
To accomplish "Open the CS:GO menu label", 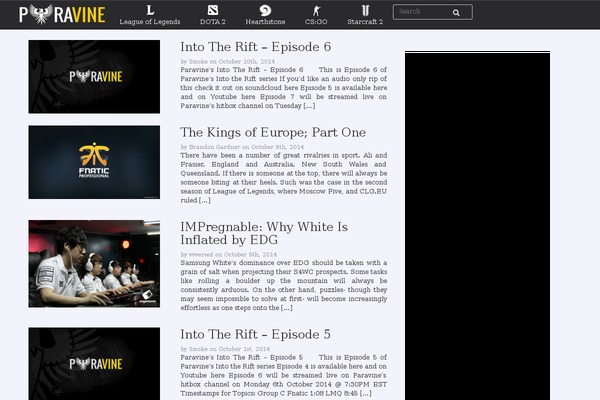I will pos(316,22).
